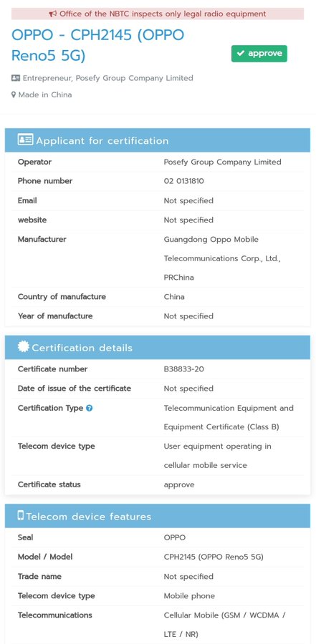Click the Entrepreneur, Posefy Group text

tap(107, 78)
